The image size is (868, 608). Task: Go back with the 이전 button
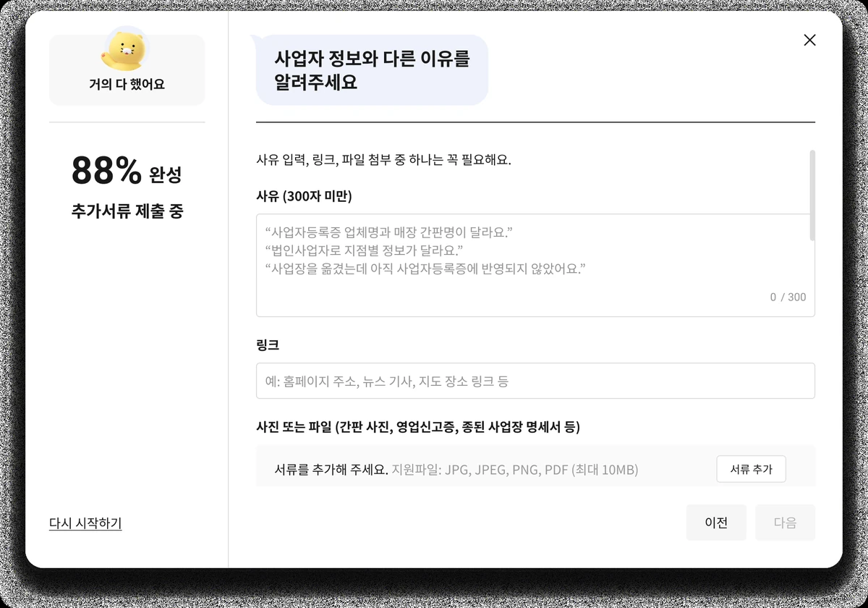tap(716, 523)
